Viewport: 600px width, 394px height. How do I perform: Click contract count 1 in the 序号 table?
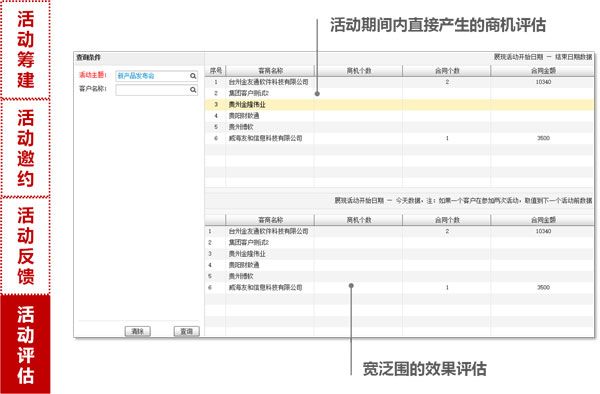(447, 138)
